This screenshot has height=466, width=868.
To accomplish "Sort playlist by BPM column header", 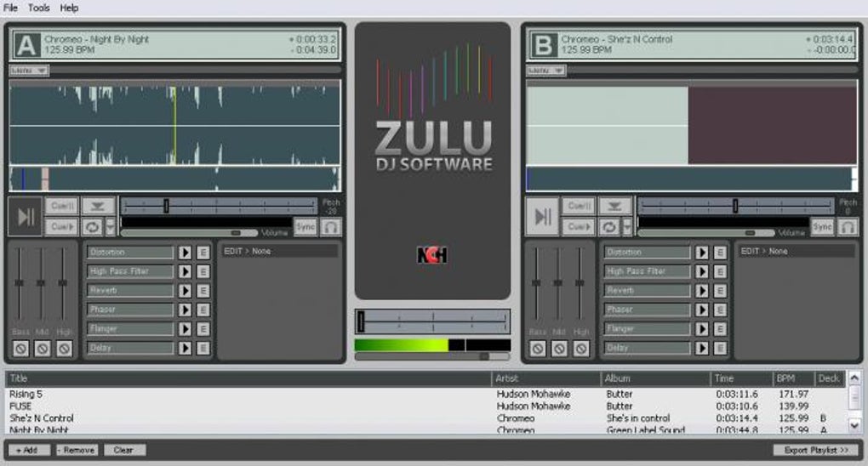I will pyautogui.click(x=793, y=378).
